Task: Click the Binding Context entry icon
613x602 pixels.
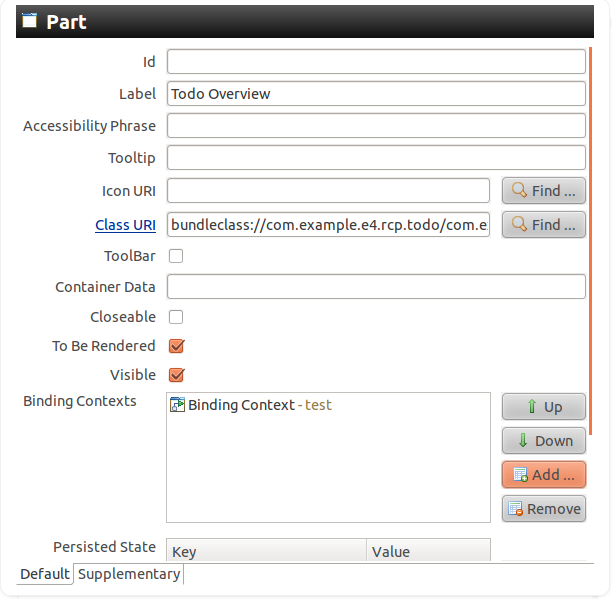Action: (177, 405)
